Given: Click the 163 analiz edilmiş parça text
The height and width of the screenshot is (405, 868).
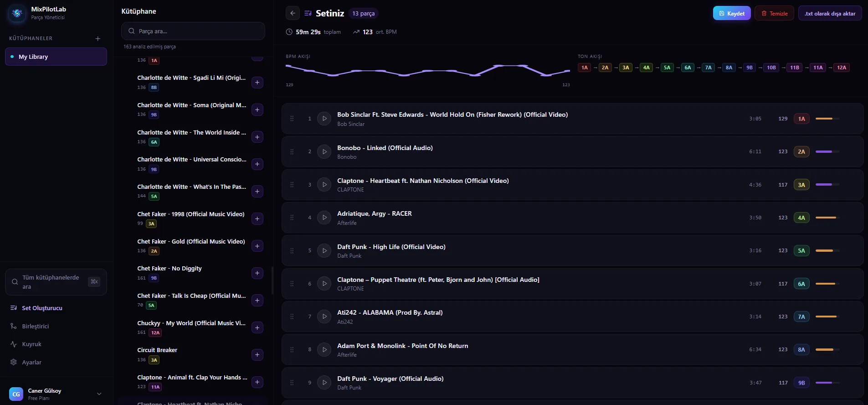Looking at the screenshot, I should pyautogui.click(x=149, y=47).
